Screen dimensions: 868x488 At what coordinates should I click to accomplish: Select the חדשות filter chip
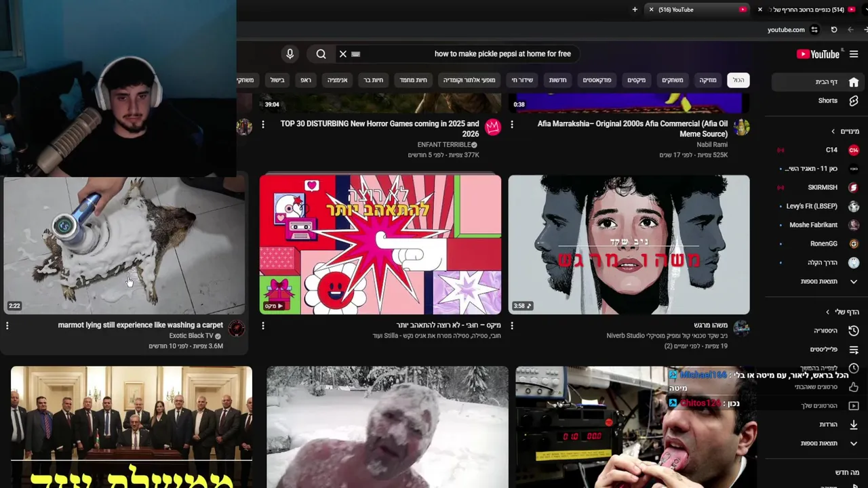pos(558,80)
